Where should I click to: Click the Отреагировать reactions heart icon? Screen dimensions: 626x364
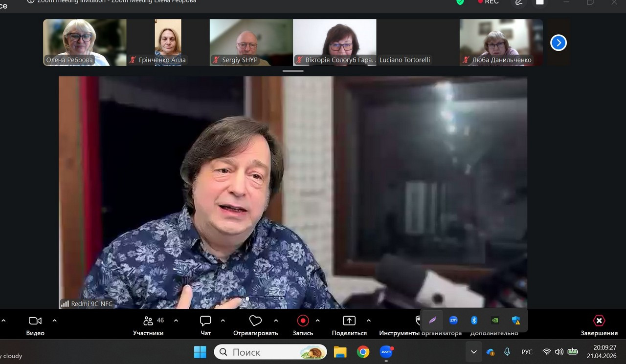tap(255, 321)
